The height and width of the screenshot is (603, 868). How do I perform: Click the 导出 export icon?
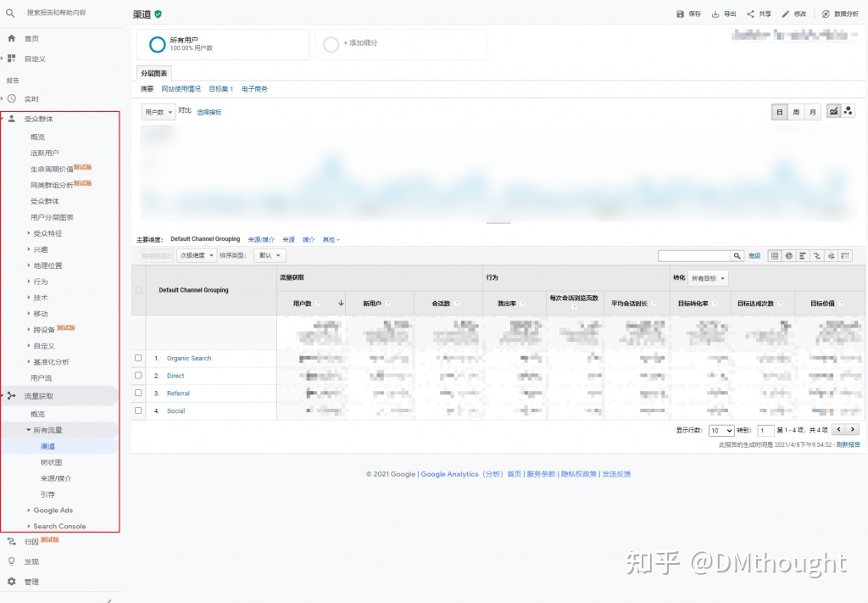(715, 14)
